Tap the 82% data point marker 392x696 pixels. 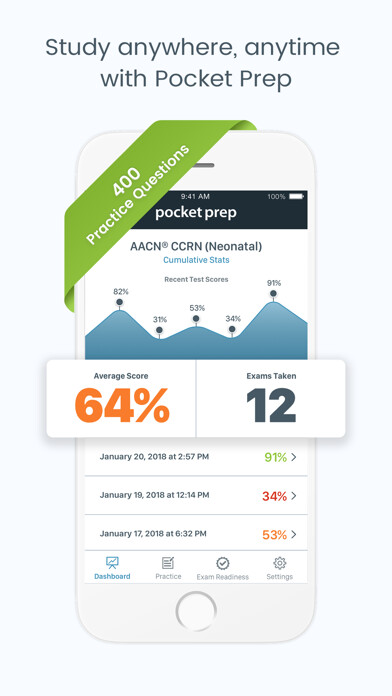coord(119,302)
